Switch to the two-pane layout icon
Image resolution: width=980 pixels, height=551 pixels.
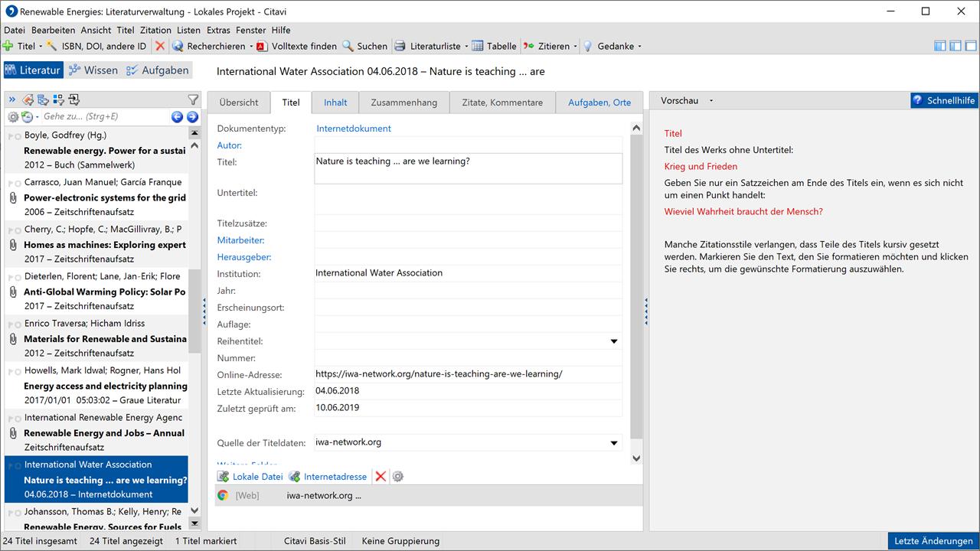coord(955,46)
